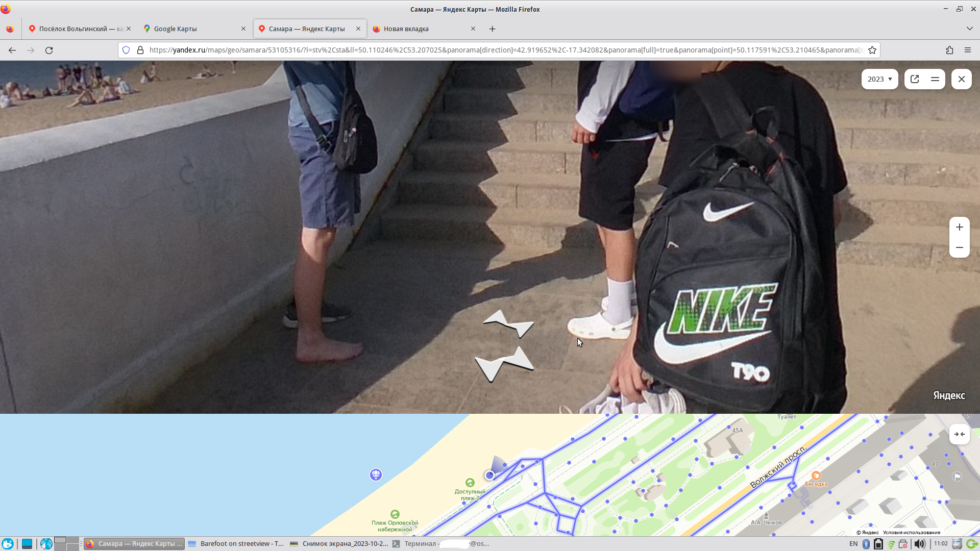The width and height of the screenshot is (980, 551).
Task: Show desktop via the taskbar screen icon
Action: pyautogui.click(x=27, y=544)
